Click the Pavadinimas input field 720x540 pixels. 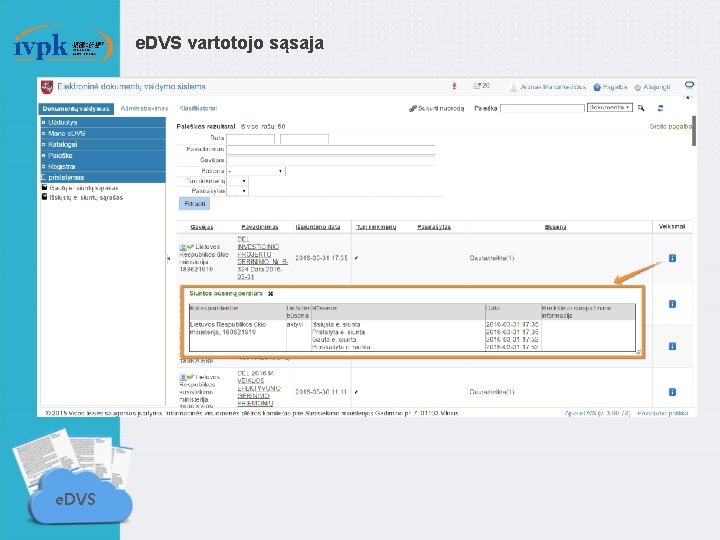coord(331,150)
